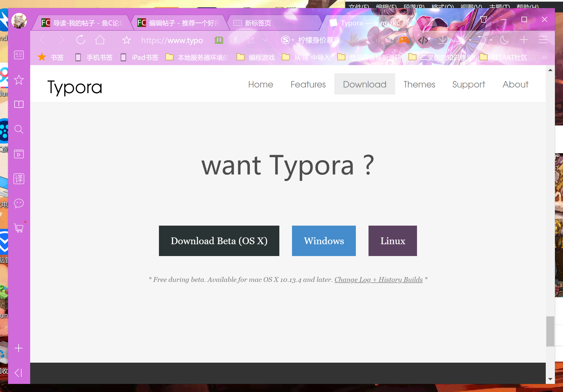Click the Typora logo
The width and height of the screenshot is (563, 392).
tap(75, 87)
